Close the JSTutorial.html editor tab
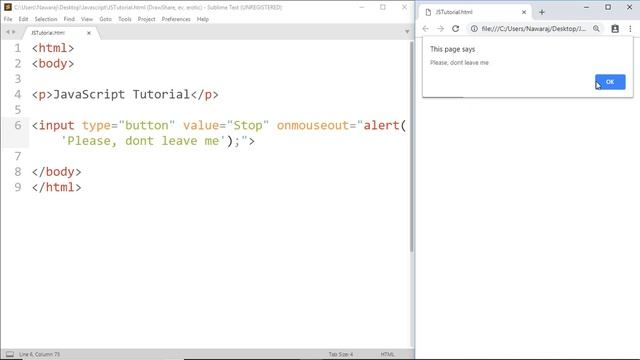 coord(89,33)
